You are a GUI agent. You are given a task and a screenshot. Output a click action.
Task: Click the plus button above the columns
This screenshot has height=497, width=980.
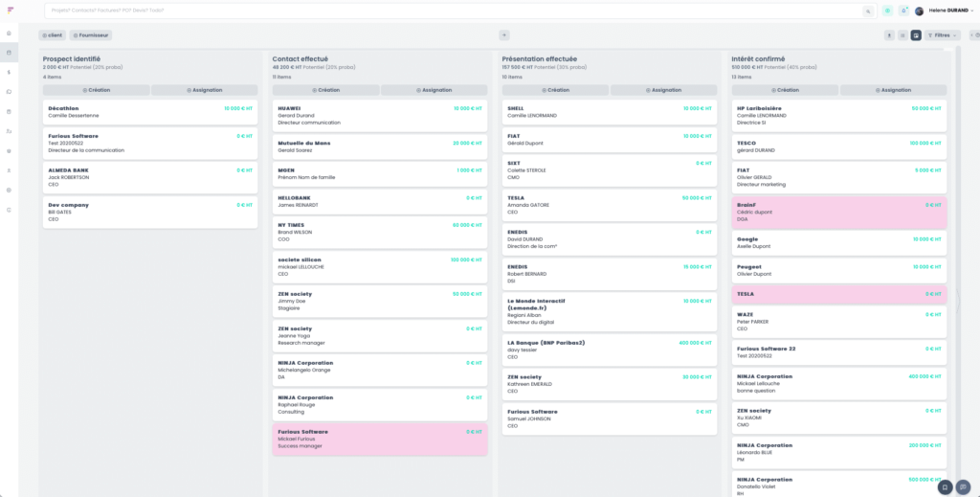click(504, 35)
